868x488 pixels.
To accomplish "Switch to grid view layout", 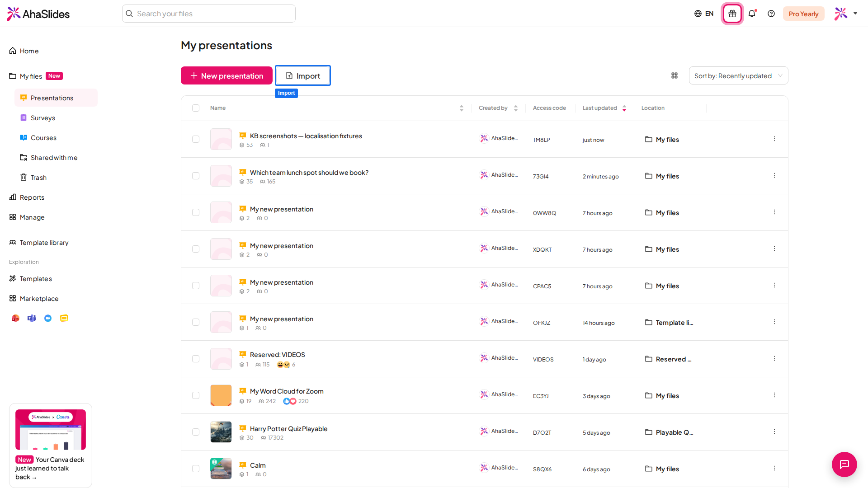I will [x=675, y=75].
